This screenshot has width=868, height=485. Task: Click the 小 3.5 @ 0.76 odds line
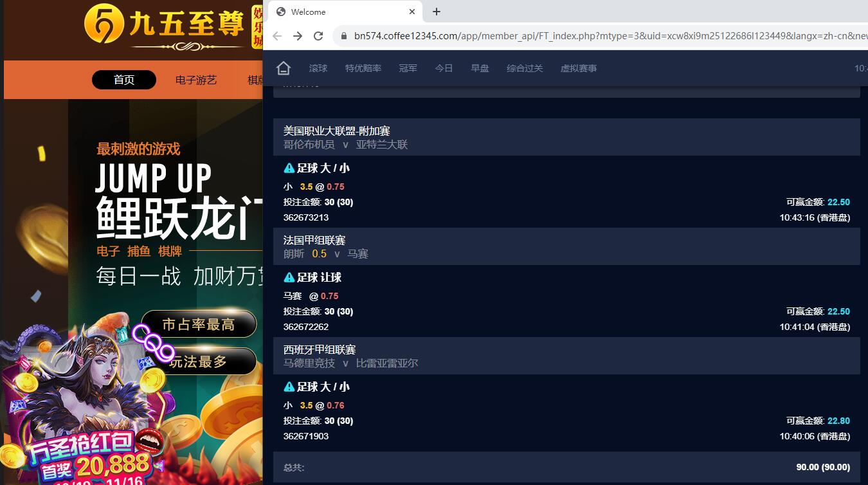click(x=314, y=405)
